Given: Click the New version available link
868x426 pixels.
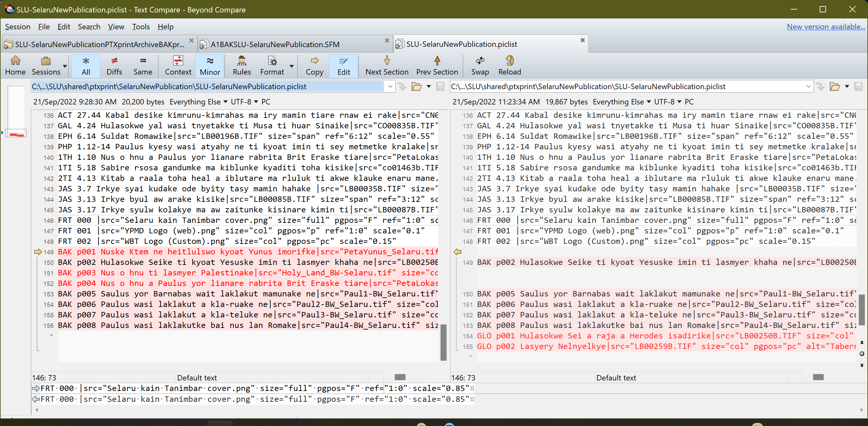Looking at the screenshot, I should coord(826,27).
